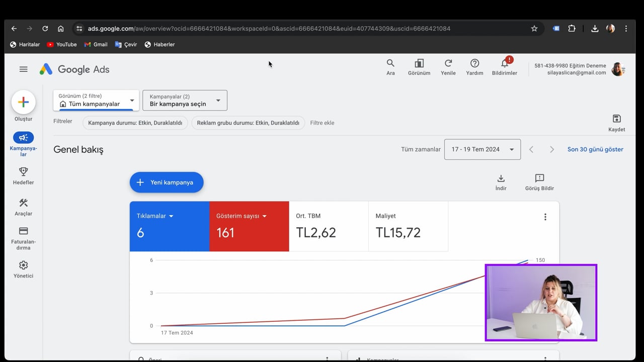Click the address bar URL
644x362 pixels.
pyautogui.click(x=269, y=29)
